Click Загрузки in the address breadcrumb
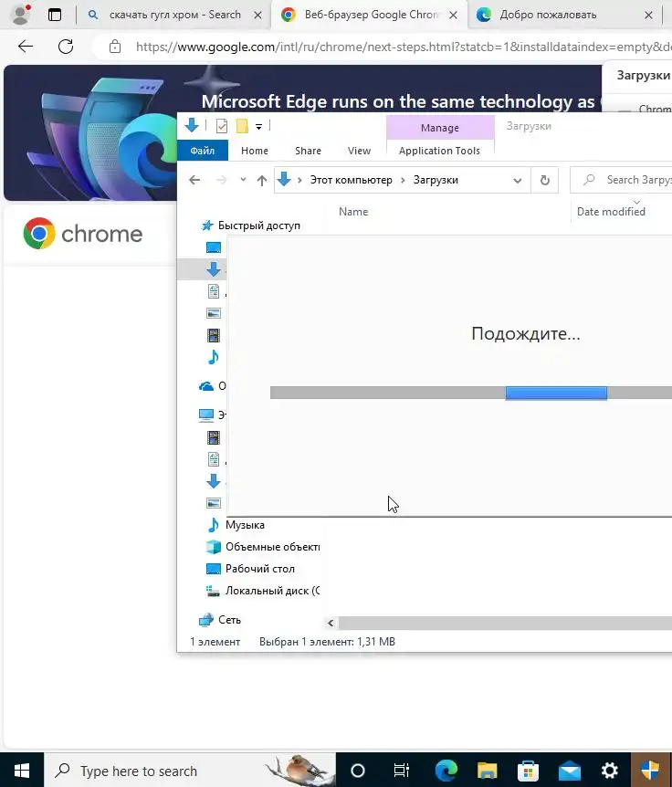Screen dimensions: 672x787 [x=436, y=180]
